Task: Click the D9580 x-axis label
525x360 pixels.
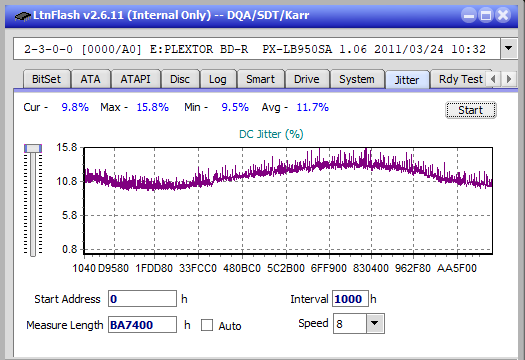Action: coord(114,268)
